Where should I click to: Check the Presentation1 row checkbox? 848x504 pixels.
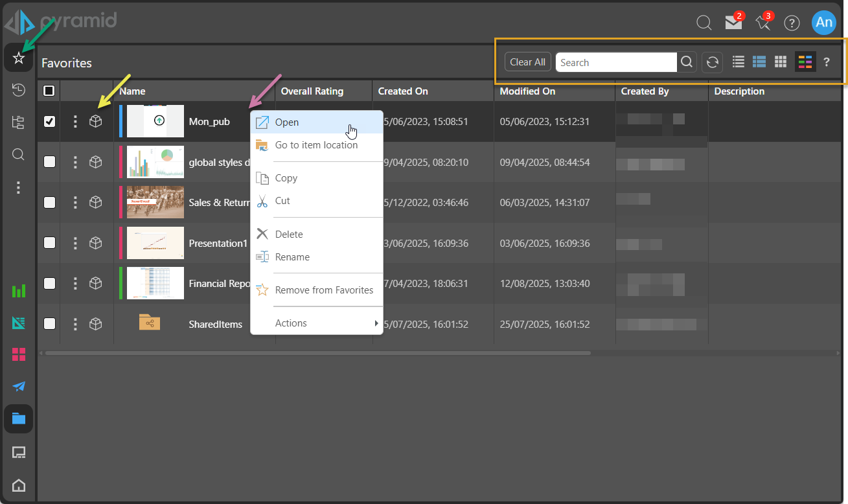click(49, 243)
